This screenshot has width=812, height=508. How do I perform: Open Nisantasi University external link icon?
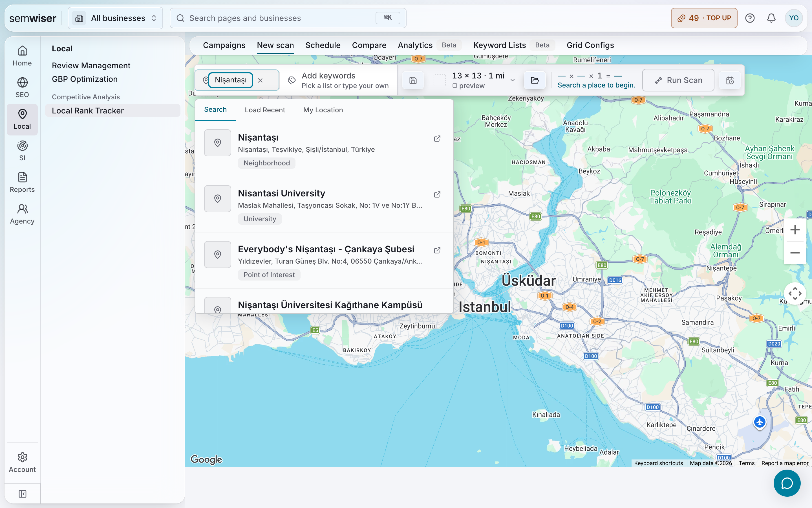(x=437, y=194)
